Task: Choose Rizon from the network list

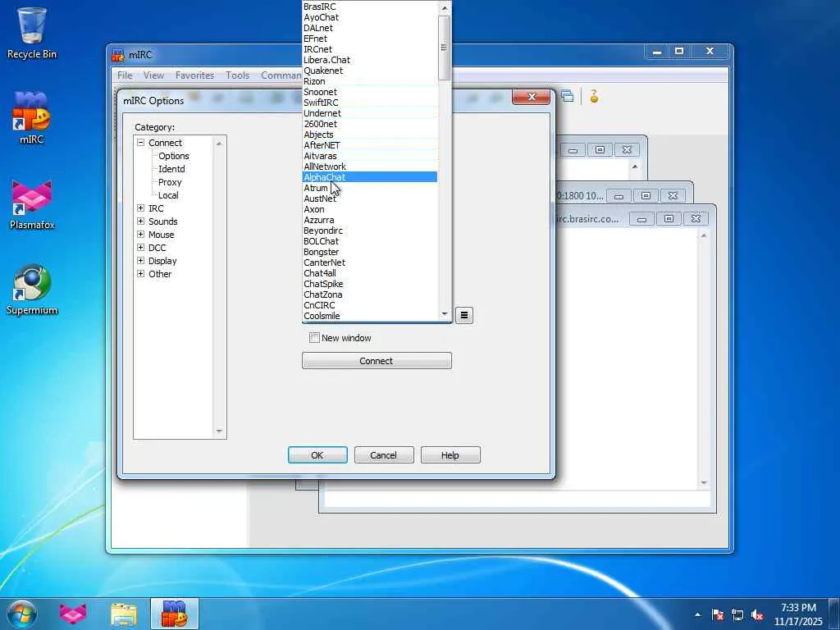Action: (x=370, y=81)
